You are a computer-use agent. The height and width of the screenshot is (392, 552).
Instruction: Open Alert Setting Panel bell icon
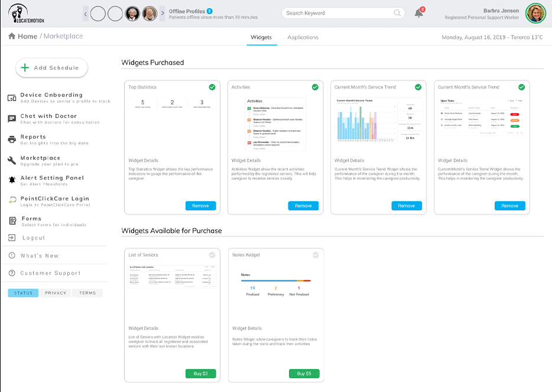[12, 180]
